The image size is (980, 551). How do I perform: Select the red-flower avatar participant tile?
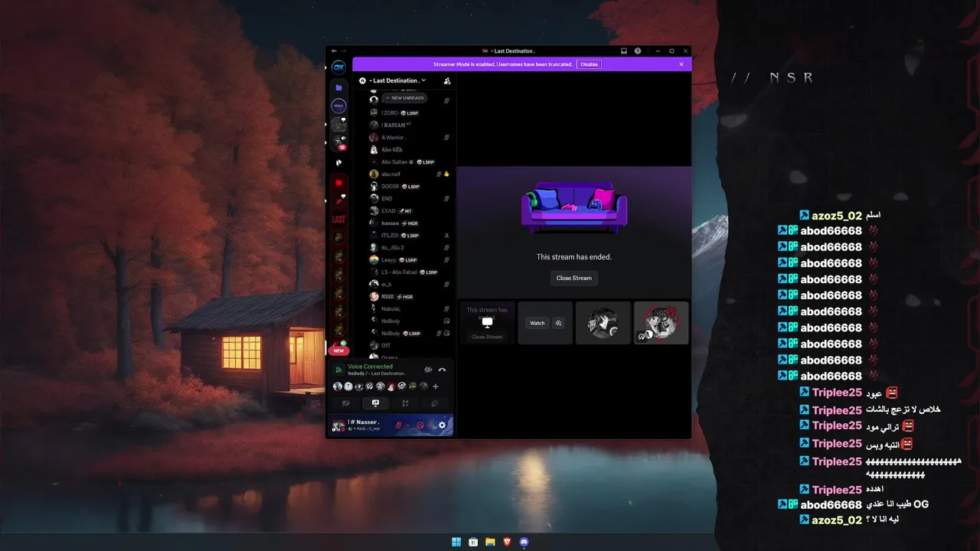(661, 323)
